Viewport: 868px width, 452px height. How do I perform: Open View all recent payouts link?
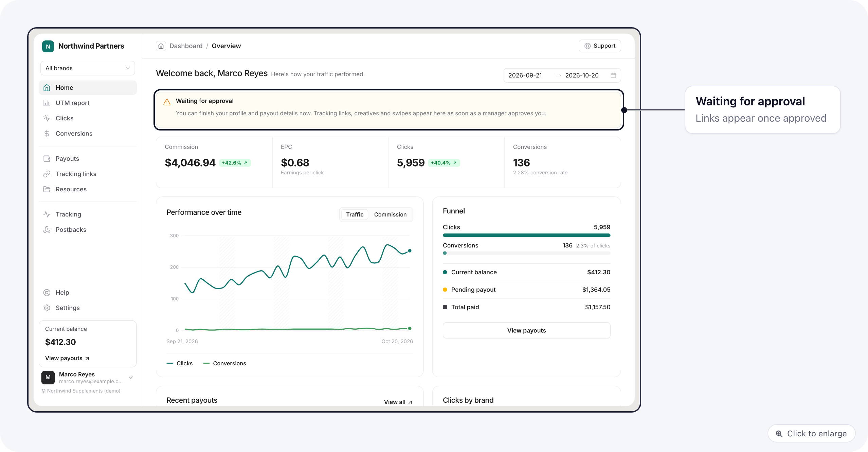[398, 402]
